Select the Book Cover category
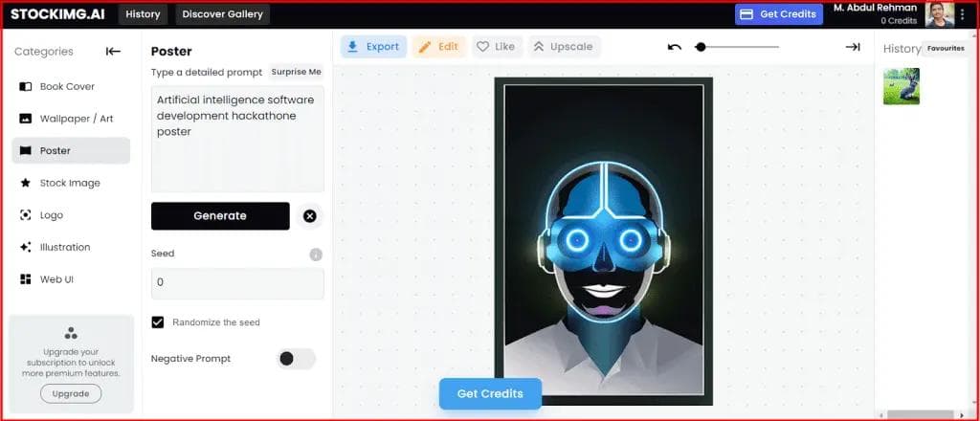The image size is (980, 421). (67, 86)
